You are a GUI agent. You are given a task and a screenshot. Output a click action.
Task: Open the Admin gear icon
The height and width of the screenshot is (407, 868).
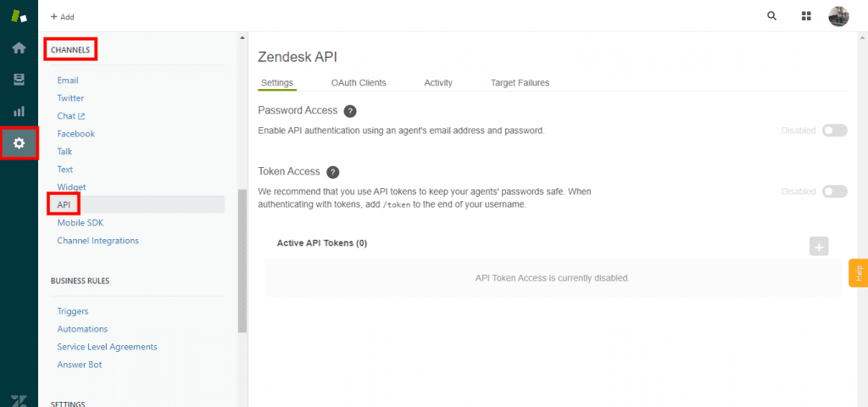pyautogui.click(x=19, y=143)
